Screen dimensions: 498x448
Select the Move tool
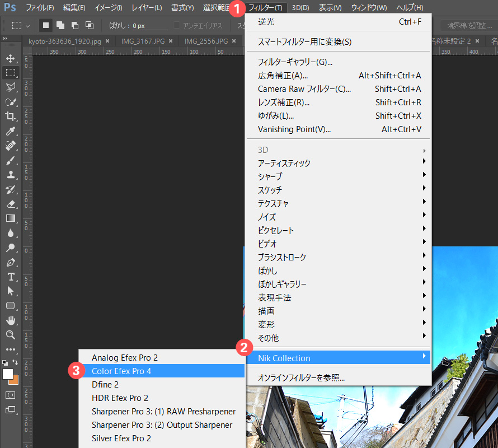tap(11, 58)
